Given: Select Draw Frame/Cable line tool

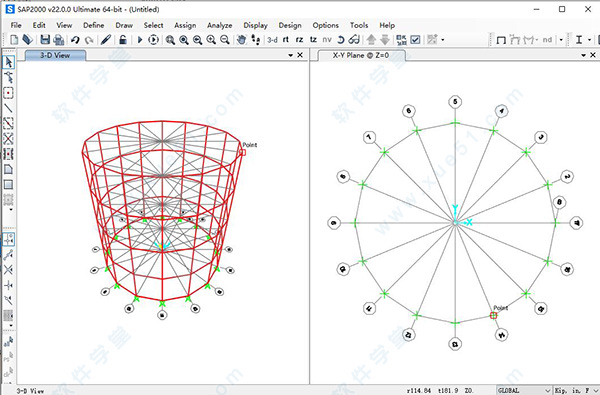Looking at the screenshot, I should click(x=8, y=108).
